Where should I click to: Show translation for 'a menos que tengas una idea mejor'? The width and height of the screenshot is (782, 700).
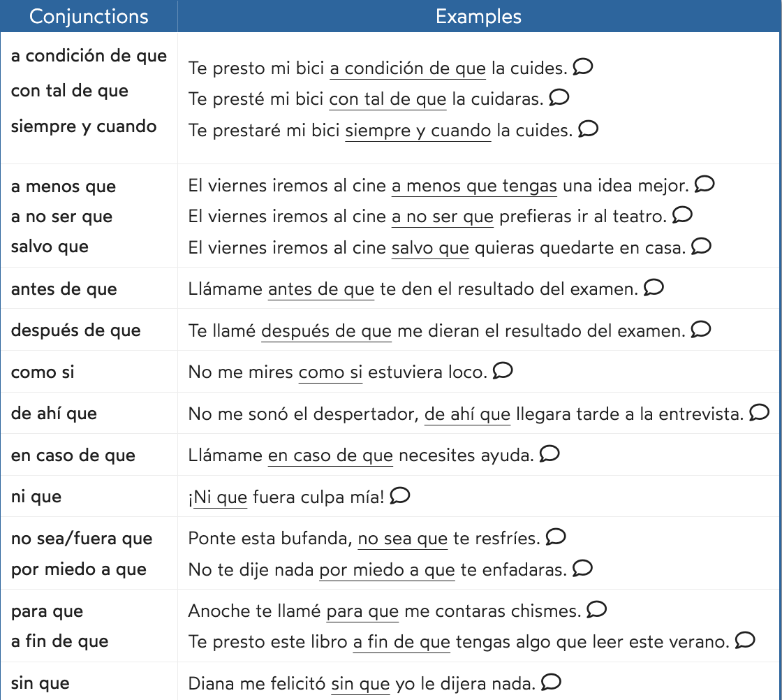click(x=705, y=184)
